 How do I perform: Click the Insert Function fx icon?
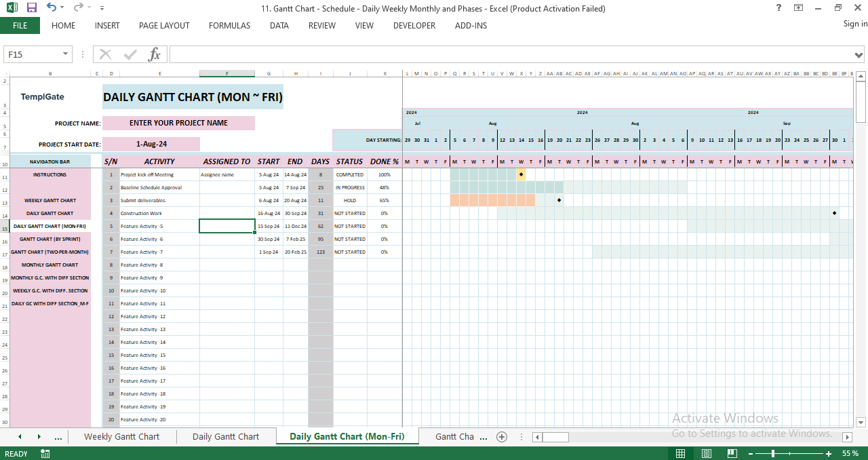click(x=154, y=54)
